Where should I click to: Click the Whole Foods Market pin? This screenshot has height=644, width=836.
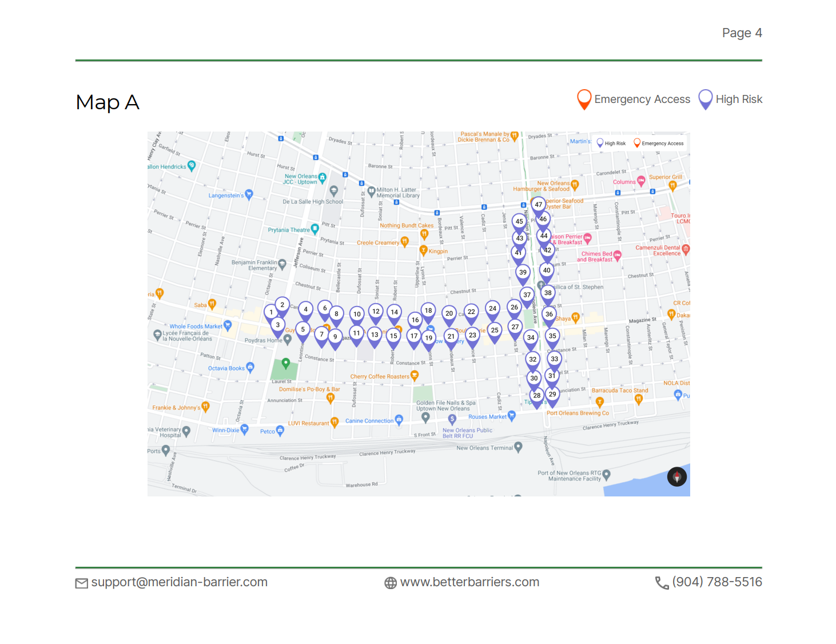click(228, 325)
